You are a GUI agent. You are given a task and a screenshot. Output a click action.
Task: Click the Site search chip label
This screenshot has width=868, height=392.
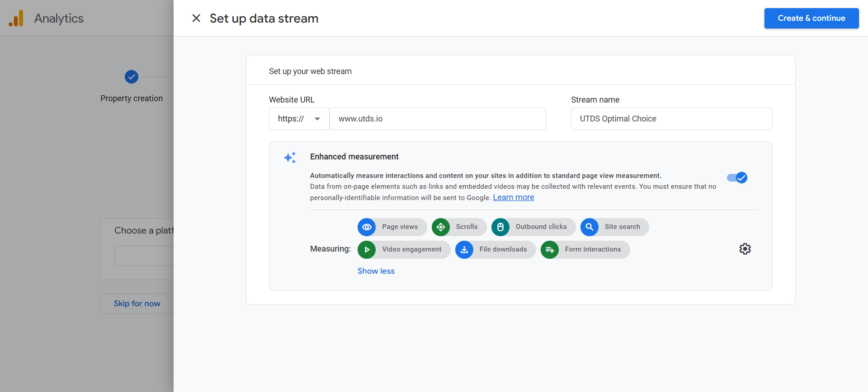click(623, 227)
